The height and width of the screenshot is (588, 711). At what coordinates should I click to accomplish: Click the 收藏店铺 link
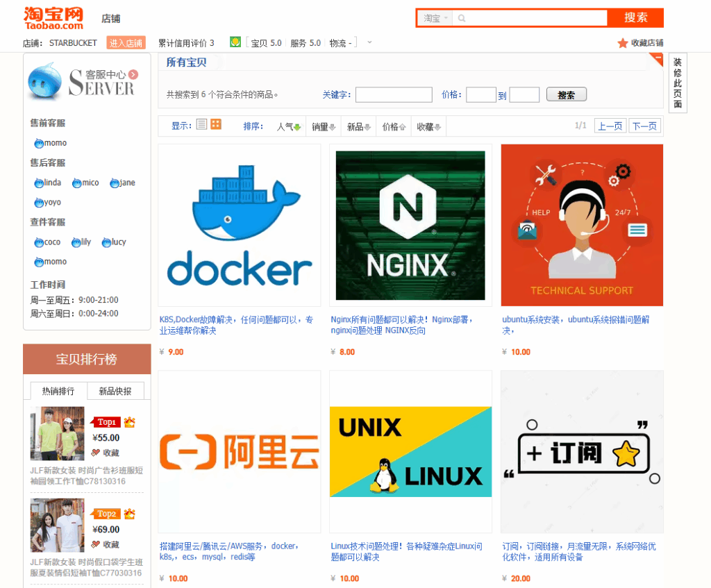pos(647,43)
